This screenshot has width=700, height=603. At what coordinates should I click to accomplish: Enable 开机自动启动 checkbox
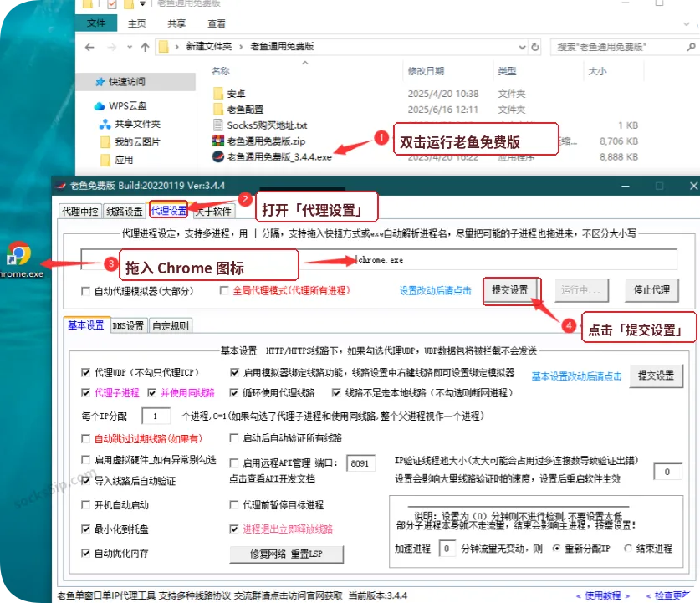tap(85, 505)
